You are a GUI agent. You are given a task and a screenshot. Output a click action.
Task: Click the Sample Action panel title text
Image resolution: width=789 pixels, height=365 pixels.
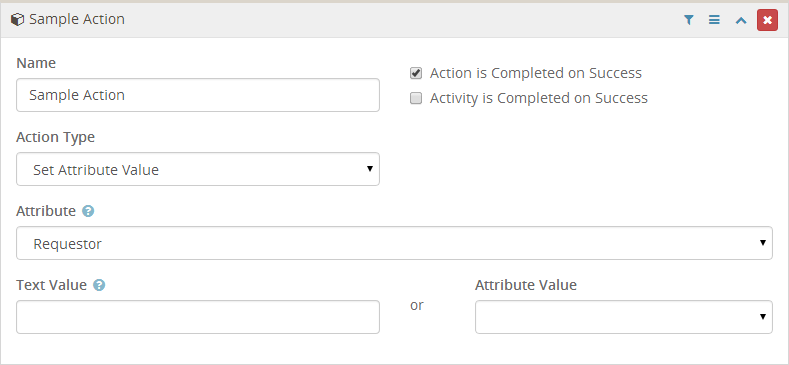77,20
